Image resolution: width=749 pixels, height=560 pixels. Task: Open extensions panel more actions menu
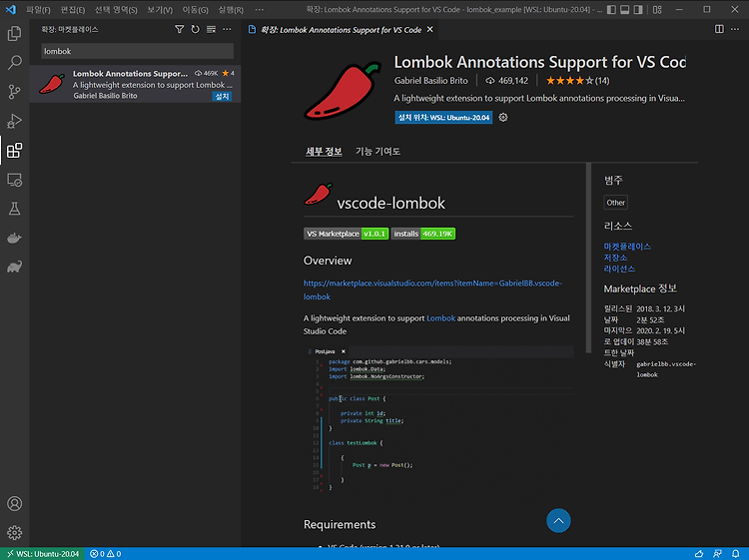click(x=227, y=30)
